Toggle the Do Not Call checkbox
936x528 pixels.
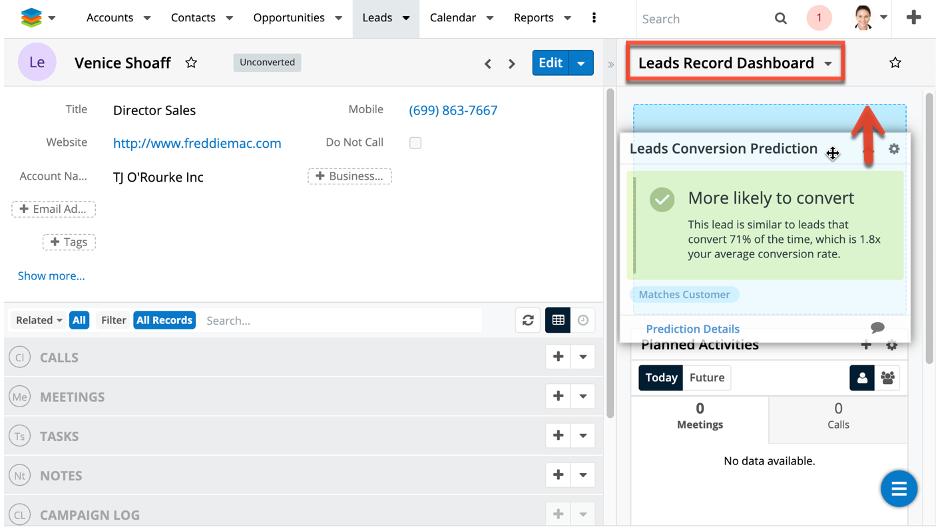(x=415, y=143)
